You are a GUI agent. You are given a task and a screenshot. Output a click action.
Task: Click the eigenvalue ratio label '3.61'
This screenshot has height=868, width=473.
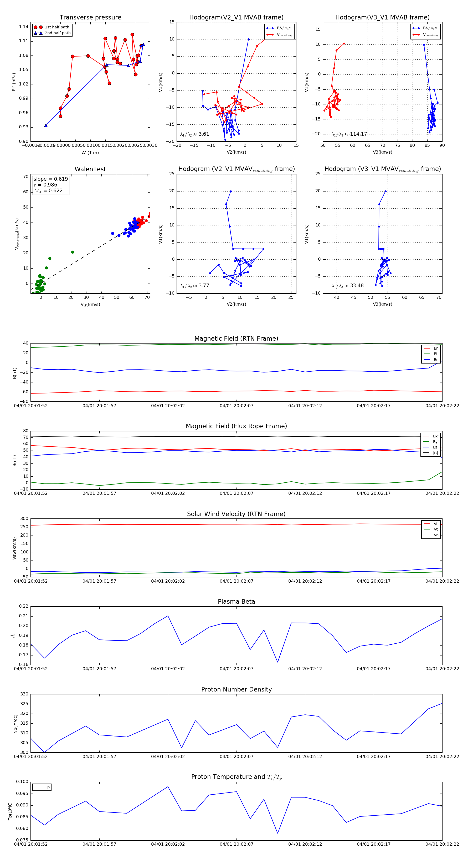tap(194, 134)
